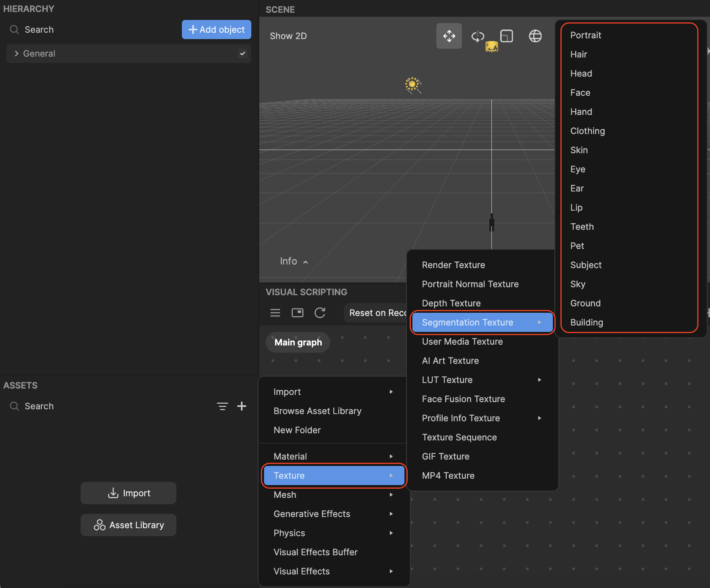Select the rotate tool in Scene toolbar

click(x=477, y=36)
